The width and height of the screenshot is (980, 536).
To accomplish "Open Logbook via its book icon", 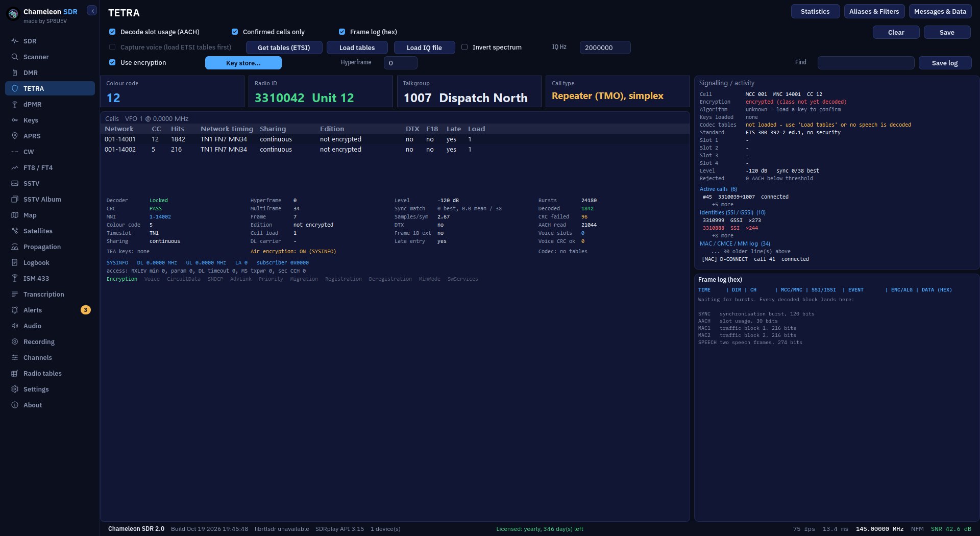I will pos(15,262).
